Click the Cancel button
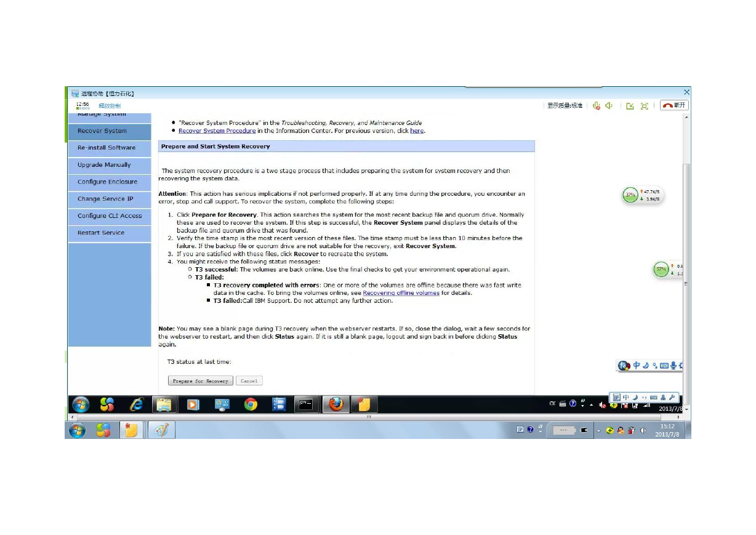Image resolution: width=756 pixels, height=535 pixels. point(249,381)
